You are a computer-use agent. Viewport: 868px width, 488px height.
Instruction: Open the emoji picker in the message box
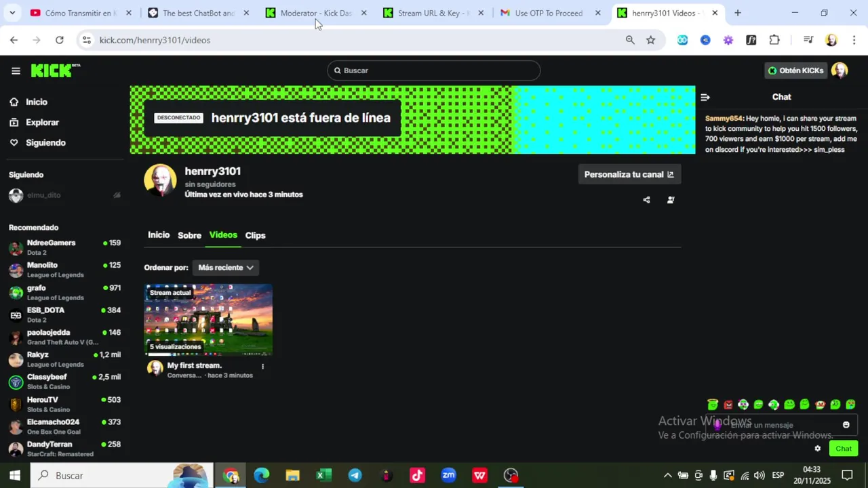click(x=846, y=425)
